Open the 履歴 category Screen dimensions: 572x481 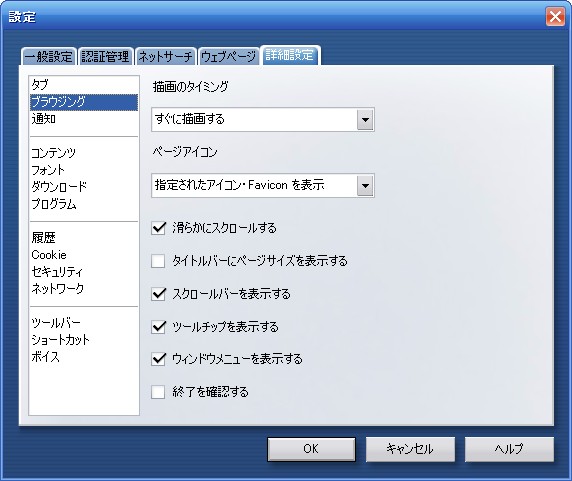point(84,238)
